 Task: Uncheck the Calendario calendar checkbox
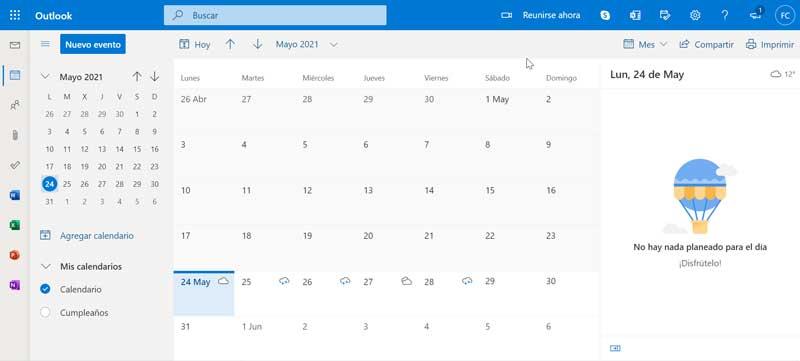point(45,289)
